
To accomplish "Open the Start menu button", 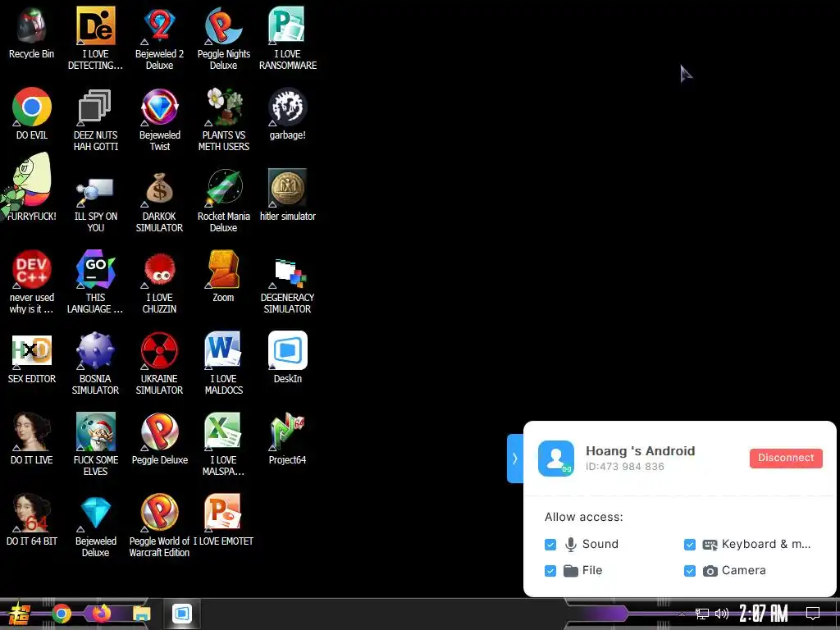I will 20,614.
